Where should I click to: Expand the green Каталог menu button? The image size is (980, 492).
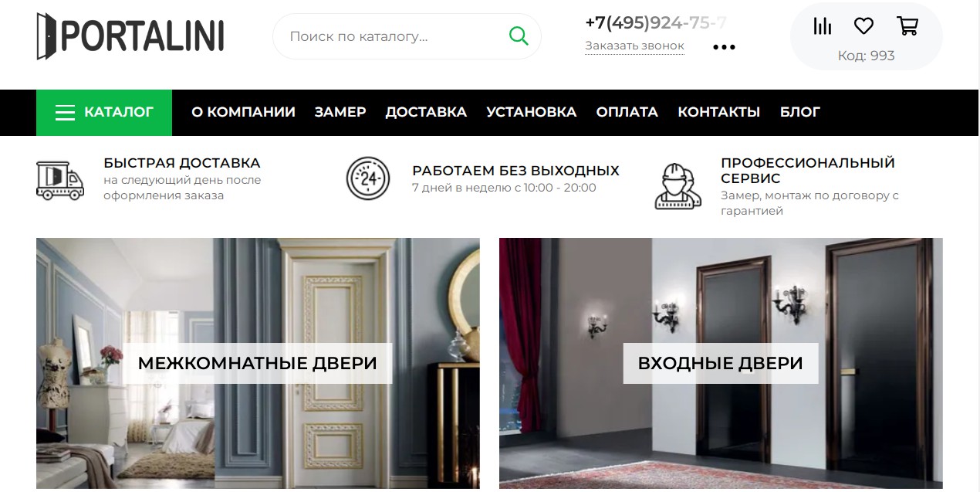coord(104,113)
